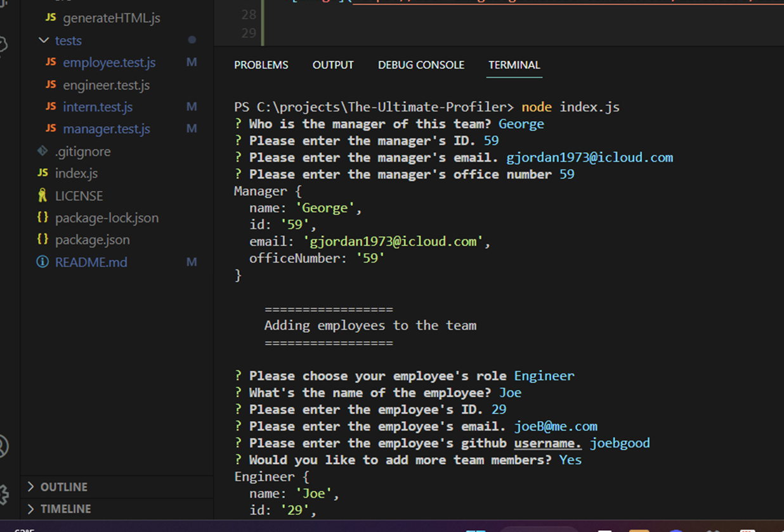Click the gjordan1973 email link in the terminal
The width and height of the screenshot is (784, 532).
589,157
